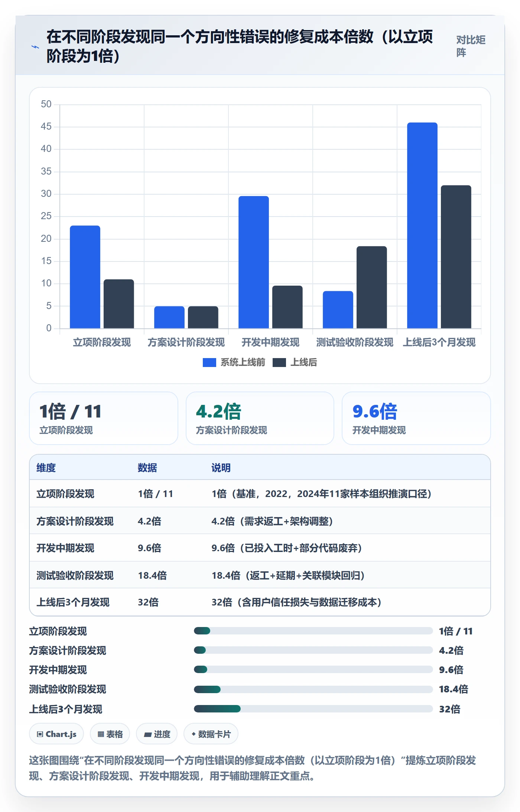Image resolution: width=520 pixels, height=812 pixels.
Task: Click the dark bar for 上线后3个月发现
Action: 456,257
